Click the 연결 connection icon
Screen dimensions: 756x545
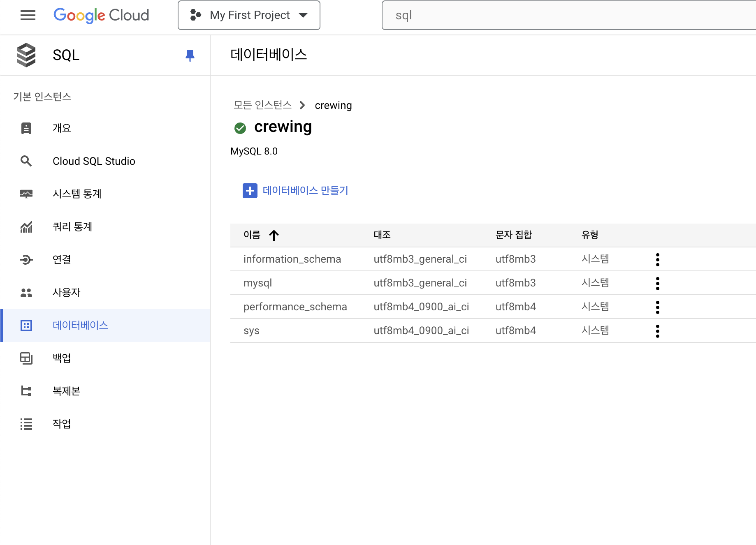pyautogui.click(x=26, y=260)
